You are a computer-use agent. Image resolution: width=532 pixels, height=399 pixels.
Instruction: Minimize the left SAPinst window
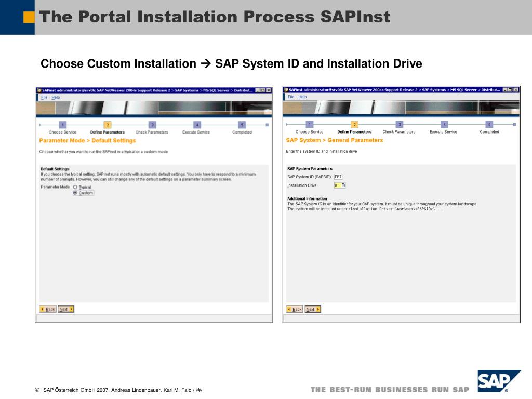pos(258,90)
